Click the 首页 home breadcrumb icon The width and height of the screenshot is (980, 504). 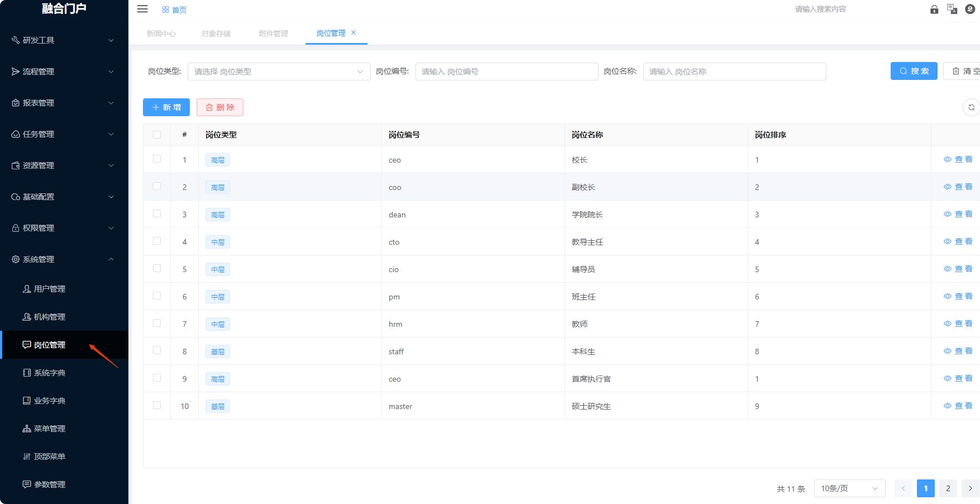[x=165, y=10]
